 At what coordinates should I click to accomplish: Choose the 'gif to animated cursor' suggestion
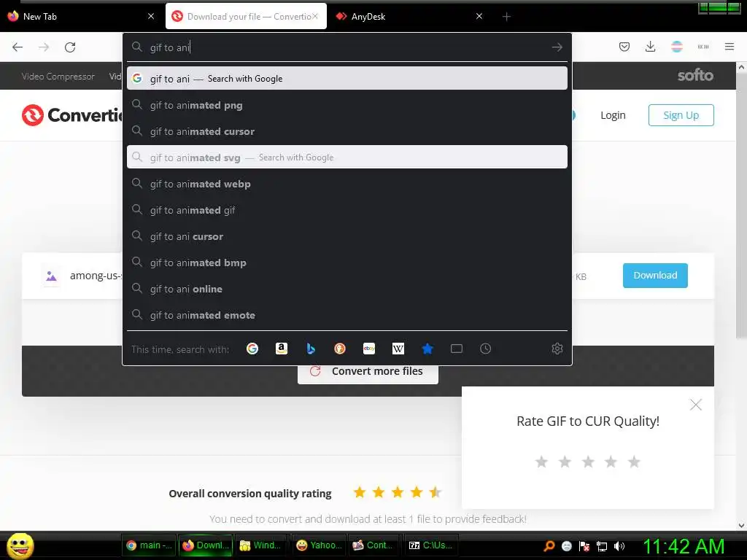pos(347,131)
